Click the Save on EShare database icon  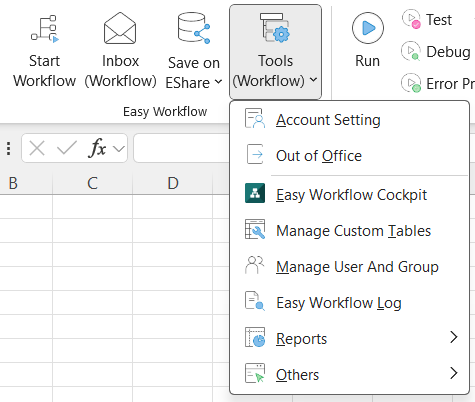click(194, 28)
